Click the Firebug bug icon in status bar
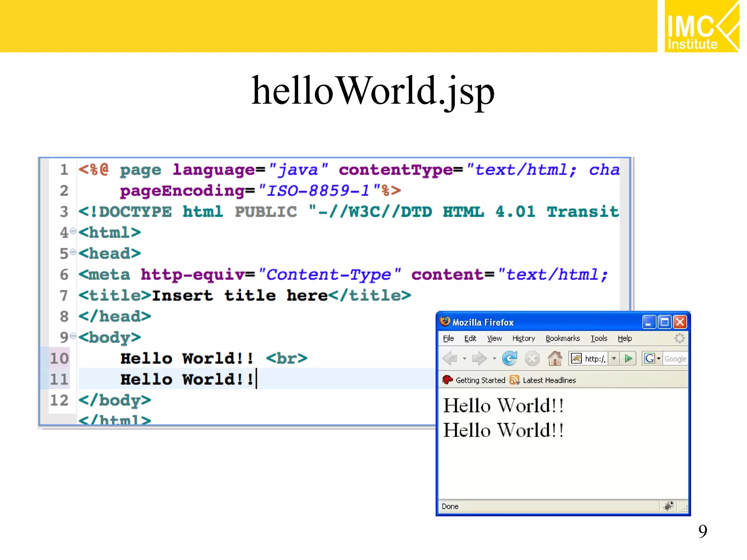The height and width of the screenshot is (560, 747). point(668,506)
